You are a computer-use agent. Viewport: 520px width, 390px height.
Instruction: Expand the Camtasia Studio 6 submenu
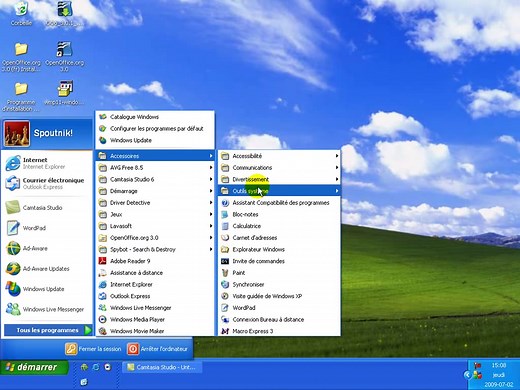pyautogui.click(x=155, y=179)
